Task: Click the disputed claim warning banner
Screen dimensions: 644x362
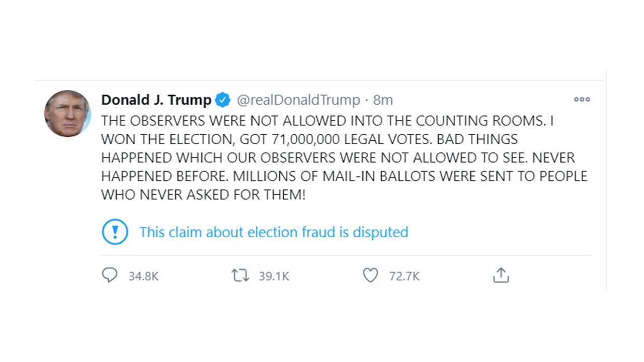Action: (262, 232)
